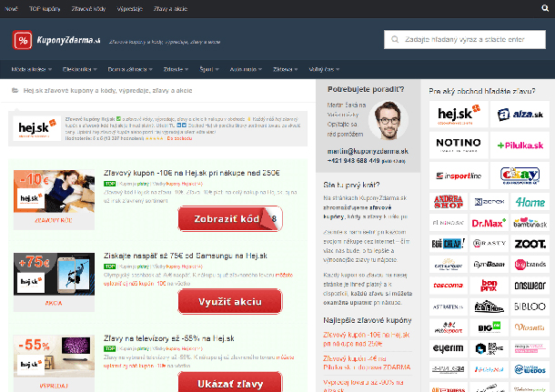
Task: Click the Zobraziť kód button
Action: coord(230,218)
